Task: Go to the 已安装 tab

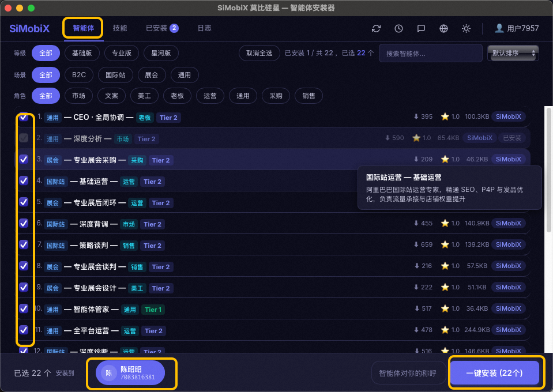Action: click(x=162, y=28)
